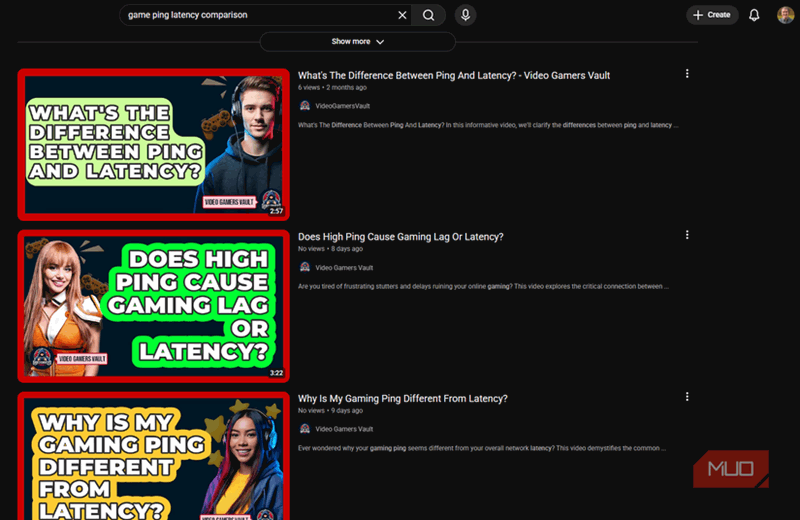Start voice search with the microphone icon
Viewport: 800px width, 520px height.
(465, 15)
